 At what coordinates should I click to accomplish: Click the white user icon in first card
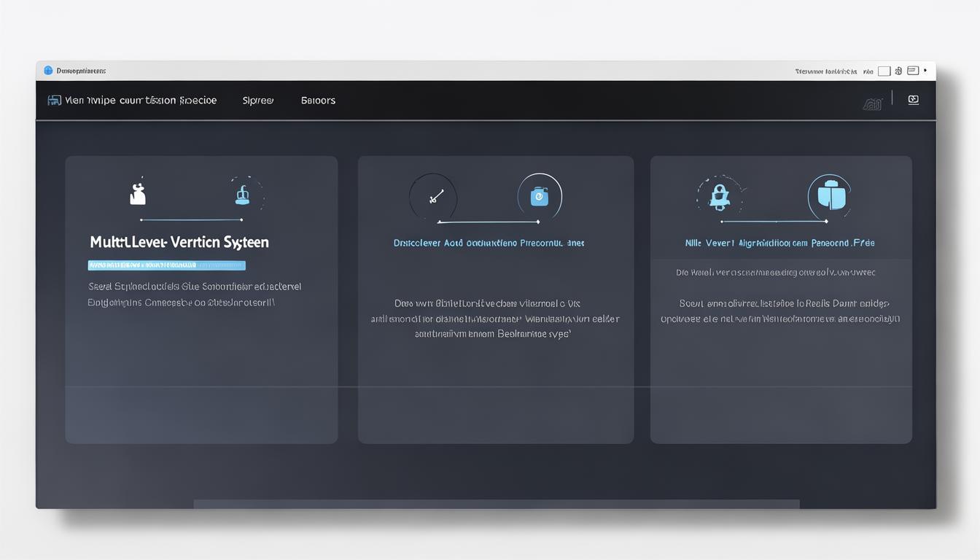point(138,195)
